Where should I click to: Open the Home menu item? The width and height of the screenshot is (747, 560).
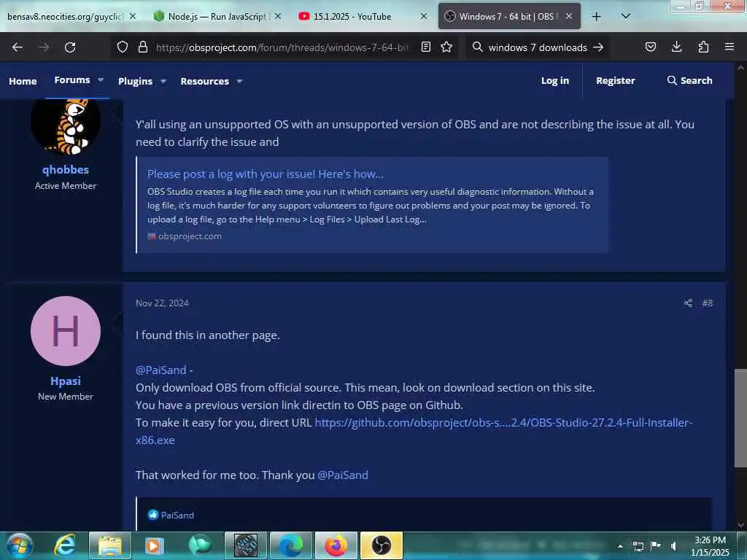pos(23,82)
